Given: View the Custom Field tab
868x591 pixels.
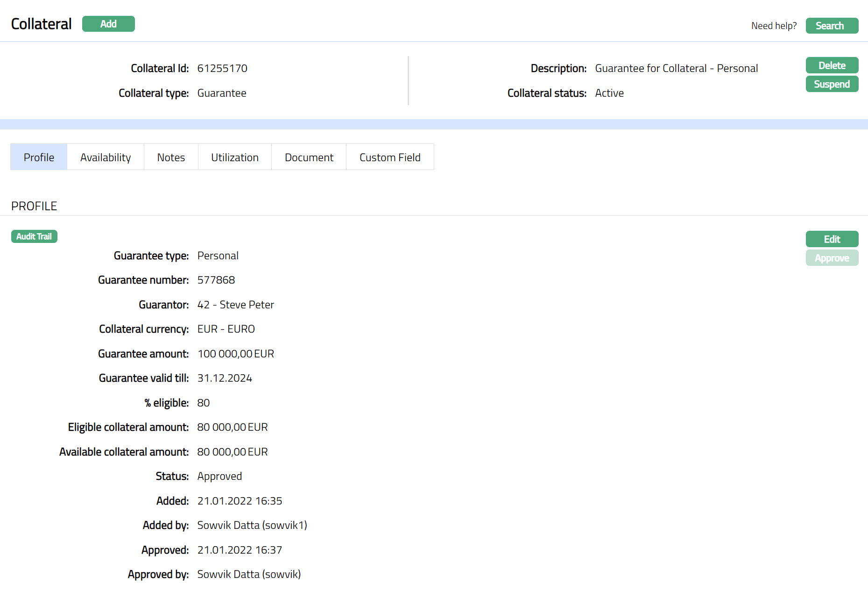Looking at the screenshot, I should [390, 157].
